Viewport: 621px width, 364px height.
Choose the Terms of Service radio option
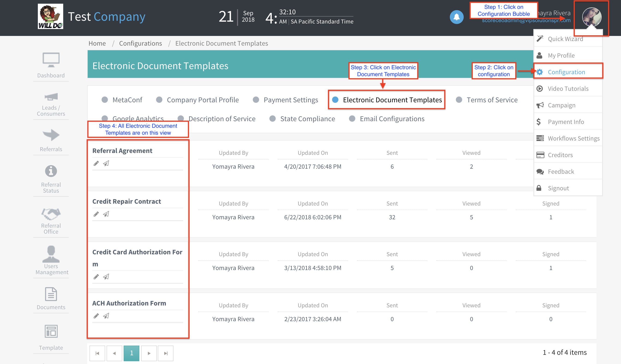pos(459,100)
